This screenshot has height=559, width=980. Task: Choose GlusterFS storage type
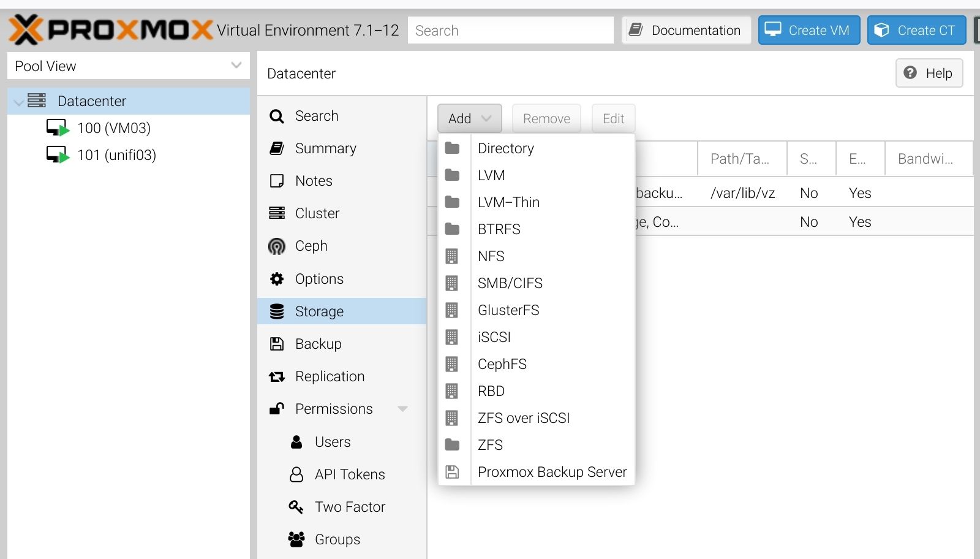tap(537, 310)
